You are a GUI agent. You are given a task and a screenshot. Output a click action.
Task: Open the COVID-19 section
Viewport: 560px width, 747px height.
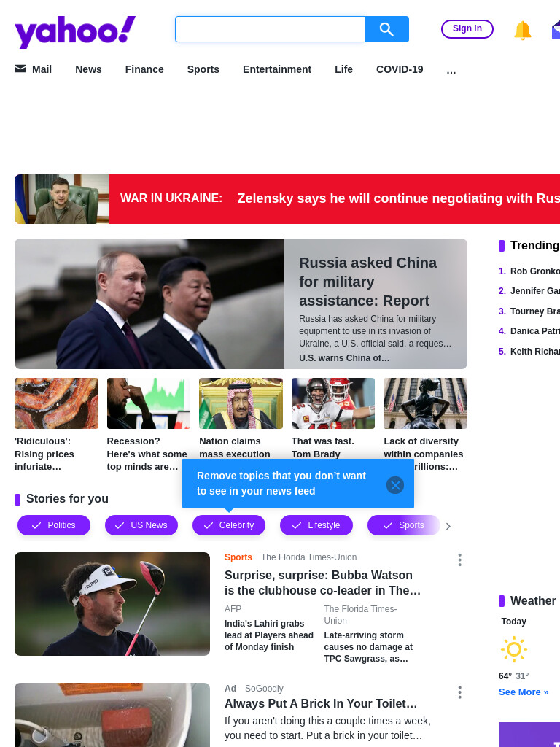pyautogui.click(x=400, y=69)
